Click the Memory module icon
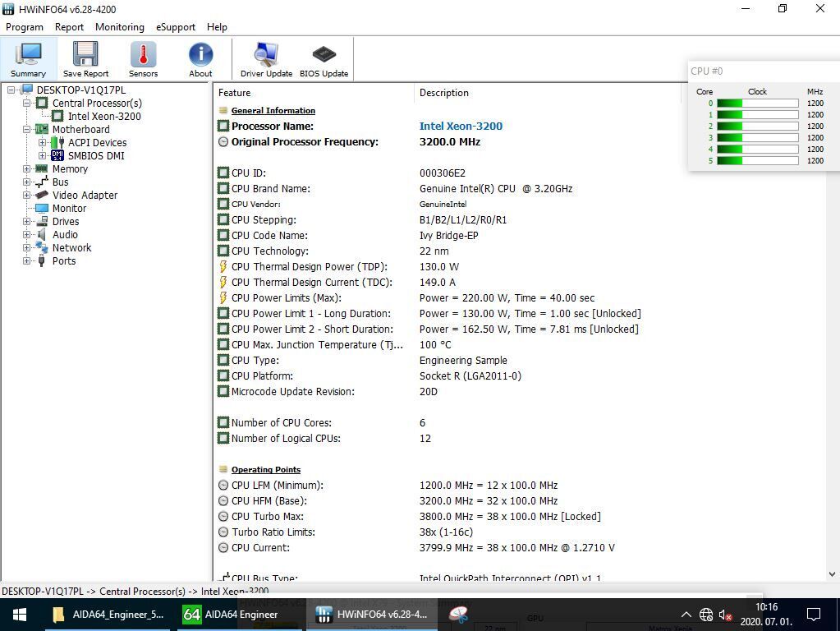The image size is (840, 631). (41, 169)
